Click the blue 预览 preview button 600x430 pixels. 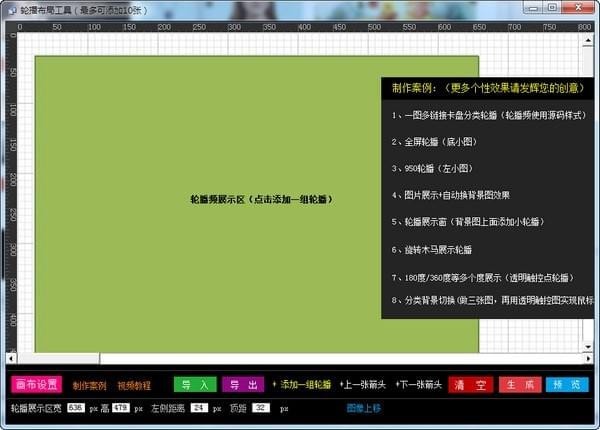[x=567, y=384]
